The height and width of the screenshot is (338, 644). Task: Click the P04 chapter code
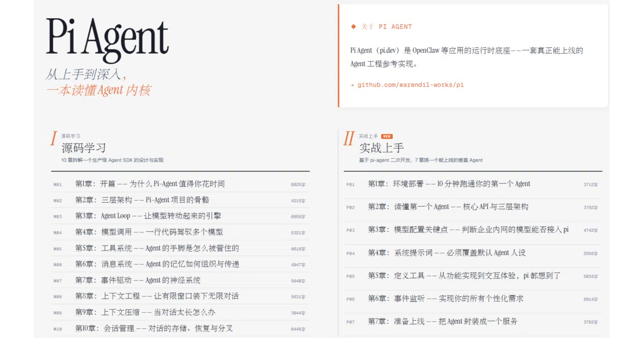tap(350, 253)
